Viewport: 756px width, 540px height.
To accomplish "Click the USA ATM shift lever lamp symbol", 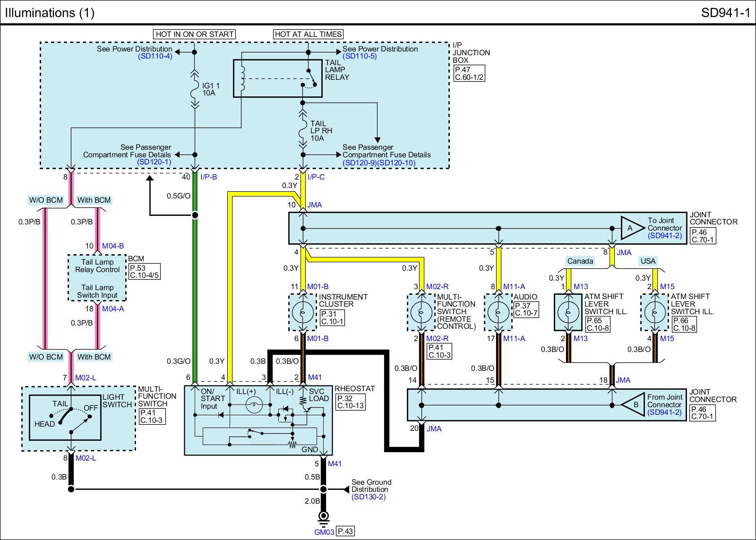I will click(654, 312).
